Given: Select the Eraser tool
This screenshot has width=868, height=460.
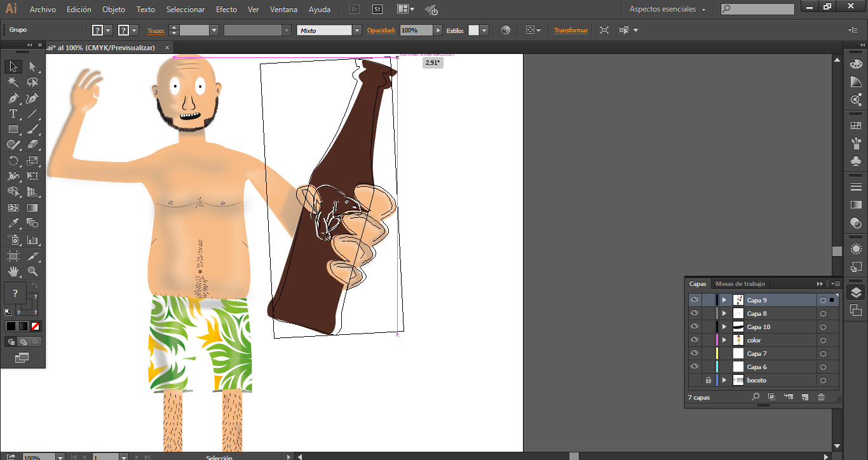Looking at the screenshot, I should pyautogui.click(x=32, y=145).
